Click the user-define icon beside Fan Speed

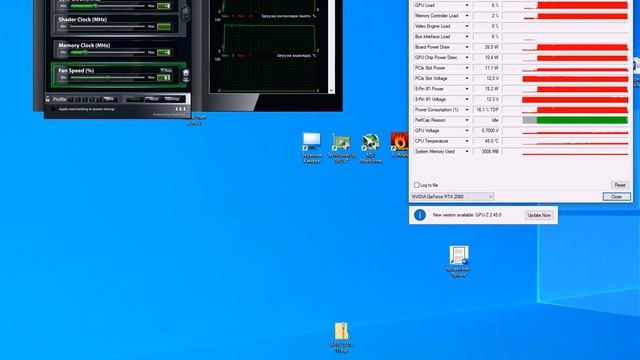click(x=186, y=75)
